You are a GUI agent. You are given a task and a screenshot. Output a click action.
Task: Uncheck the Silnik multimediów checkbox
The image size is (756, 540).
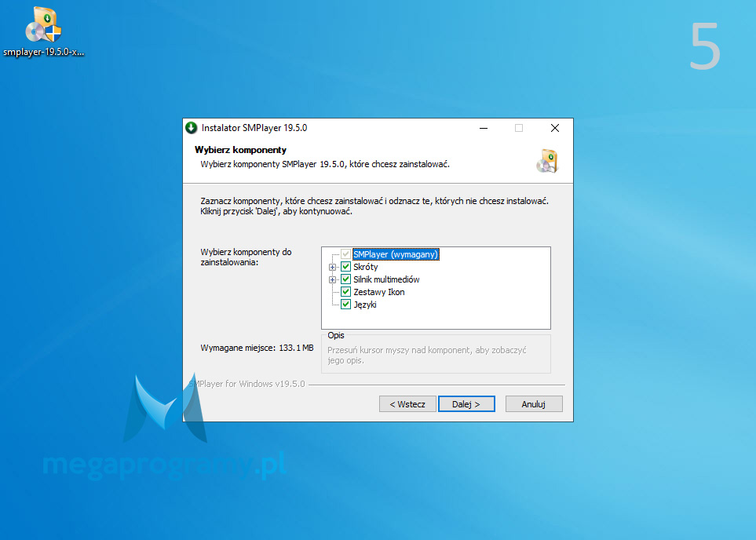pyautogui.click(x=345, y=279)
